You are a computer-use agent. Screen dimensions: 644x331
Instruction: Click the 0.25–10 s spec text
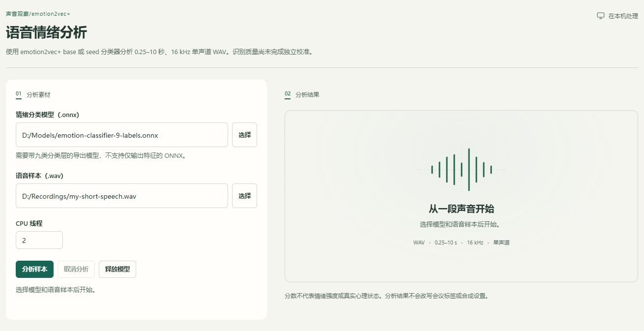[x=446, y=242]
